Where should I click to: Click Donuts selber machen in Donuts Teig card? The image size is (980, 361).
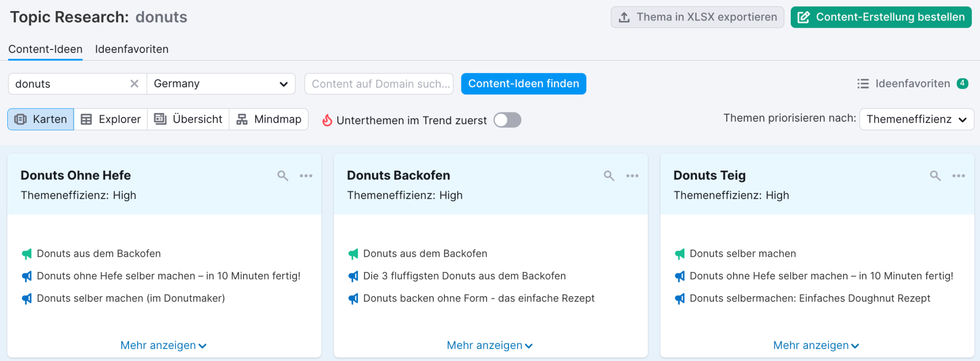point(743,254)
